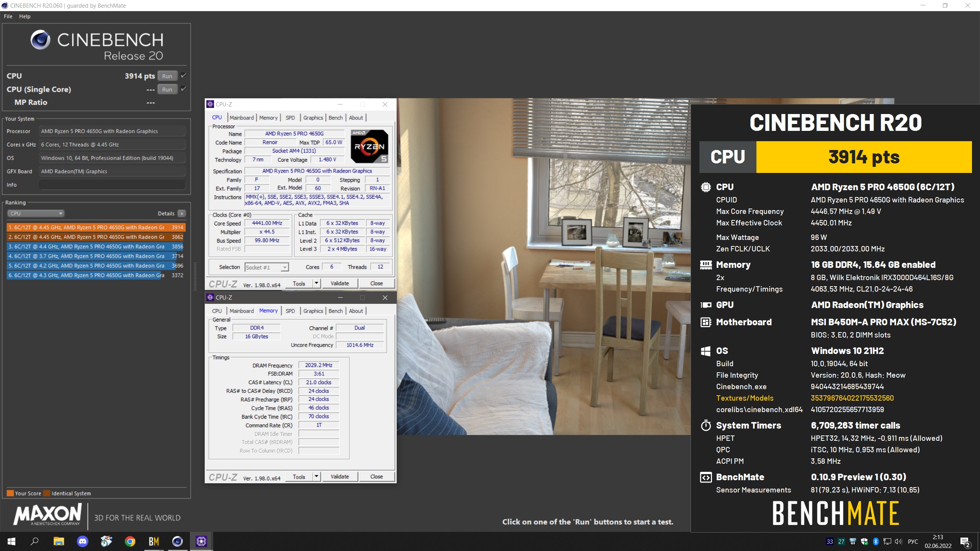Select ranking row 2 with score 3862
The height and width of the screenshot is (551, 980).
(96, 237)
